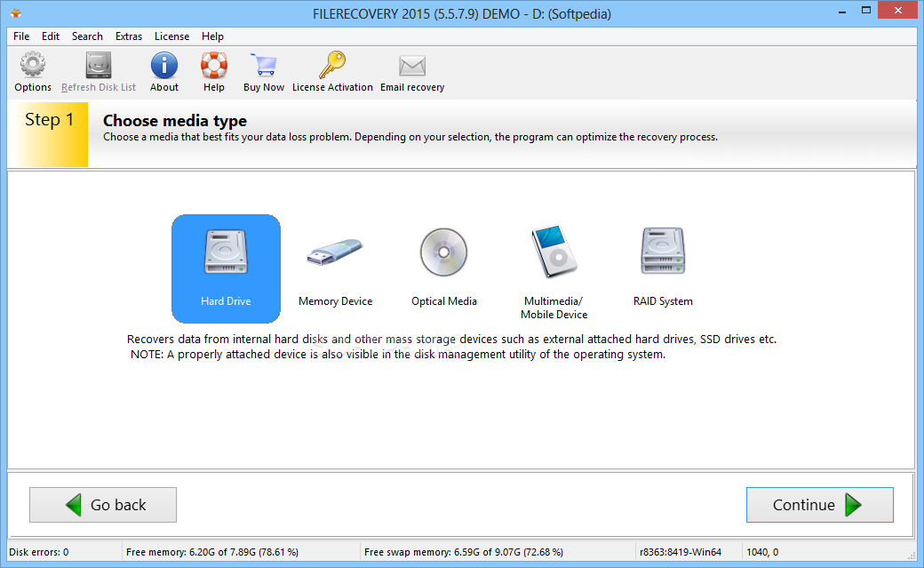Click the Free memory status bar entry

[x=212, y=552]
